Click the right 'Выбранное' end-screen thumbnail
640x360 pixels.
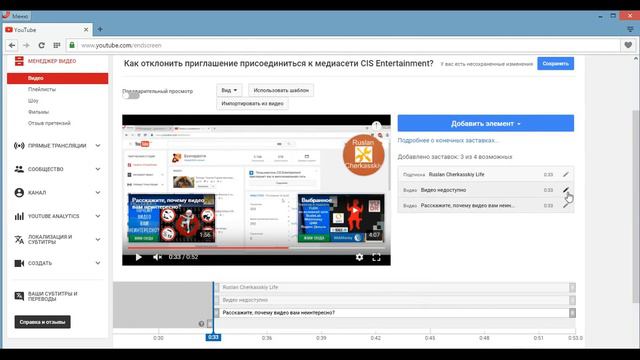click(x=341, y=218)
